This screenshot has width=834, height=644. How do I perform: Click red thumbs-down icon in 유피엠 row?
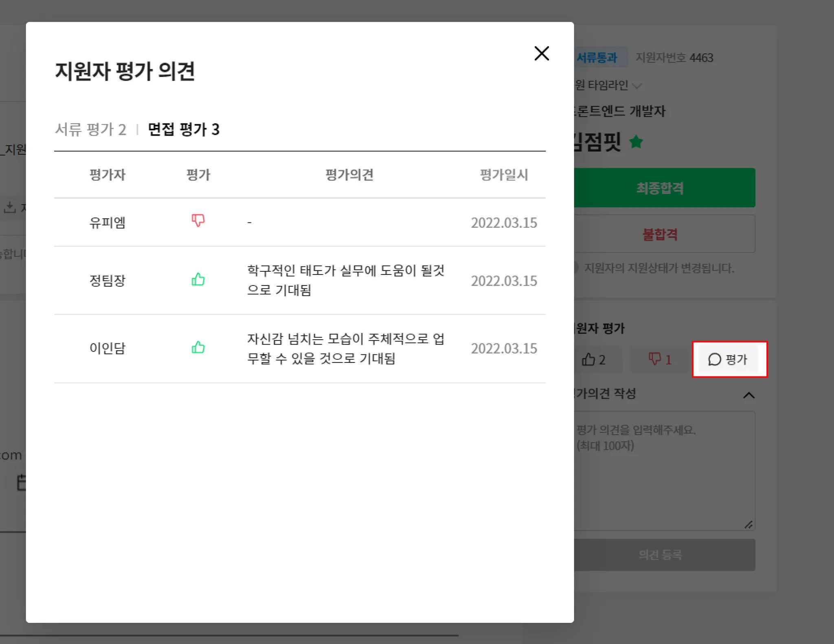click(198, 220)
